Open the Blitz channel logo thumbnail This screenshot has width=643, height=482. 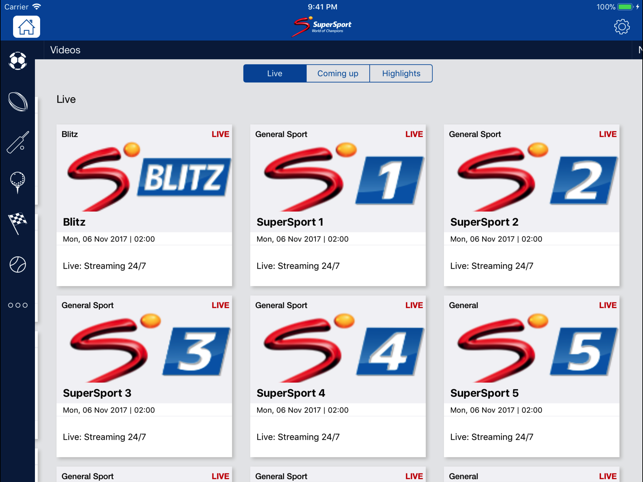148,177
